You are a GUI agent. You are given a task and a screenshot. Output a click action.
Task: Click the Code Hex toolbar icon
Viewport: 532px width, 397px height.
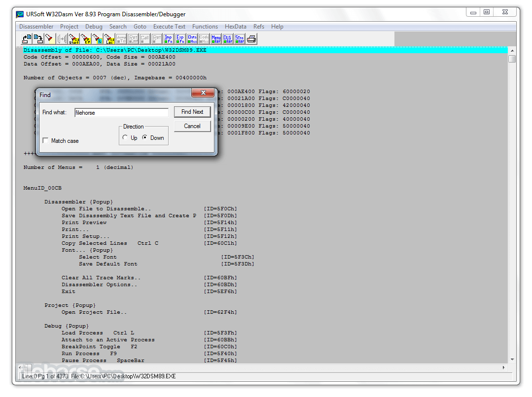tap(204, 39)
